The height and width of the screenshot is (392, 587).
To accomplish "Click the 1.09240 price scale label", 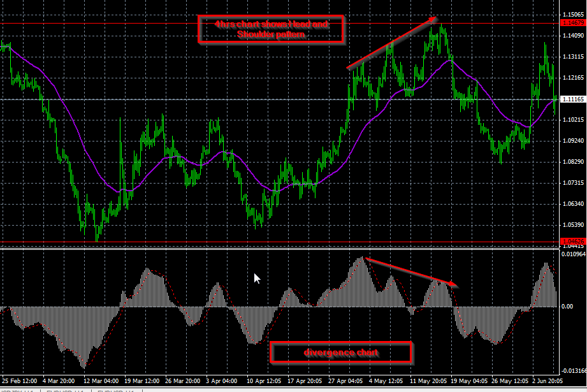I will click(x=573, y=141).
